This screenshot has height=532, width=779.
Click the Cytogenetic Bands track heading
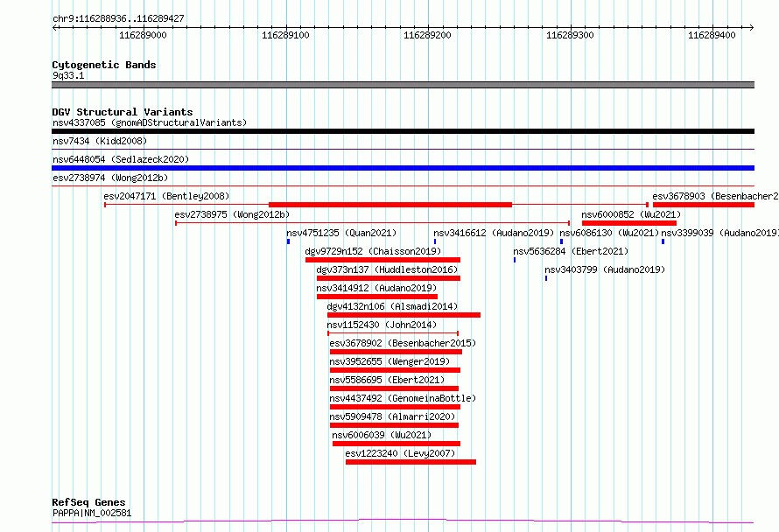coord(104,65)
